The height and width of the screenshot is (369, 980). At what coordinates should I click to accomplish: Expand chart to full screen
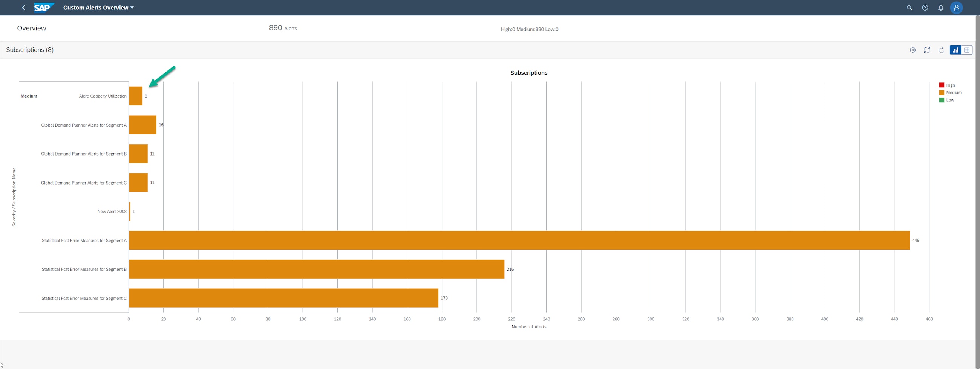[x=927, y=50]
